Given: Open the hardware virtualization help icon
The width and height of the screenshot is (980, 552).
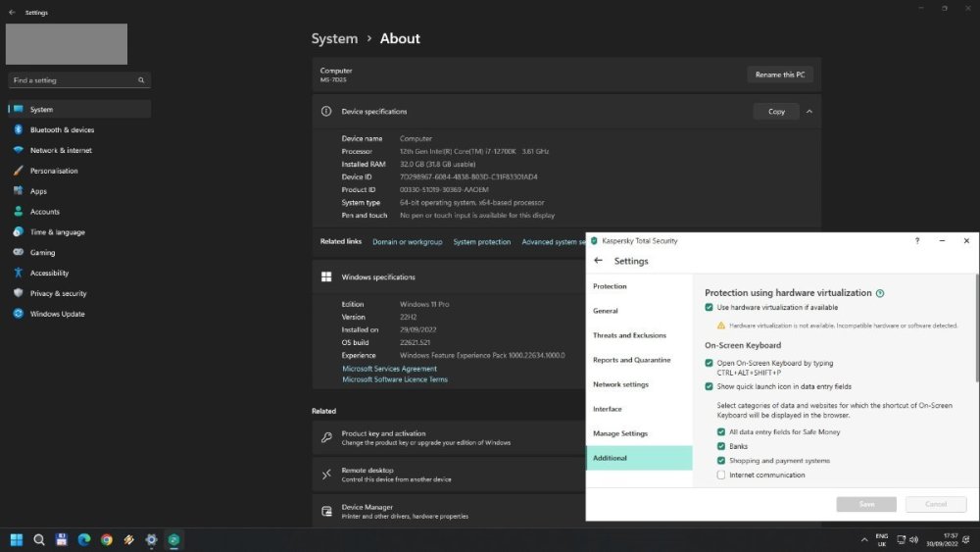Looking at the screenshot, I should [880, 293].
